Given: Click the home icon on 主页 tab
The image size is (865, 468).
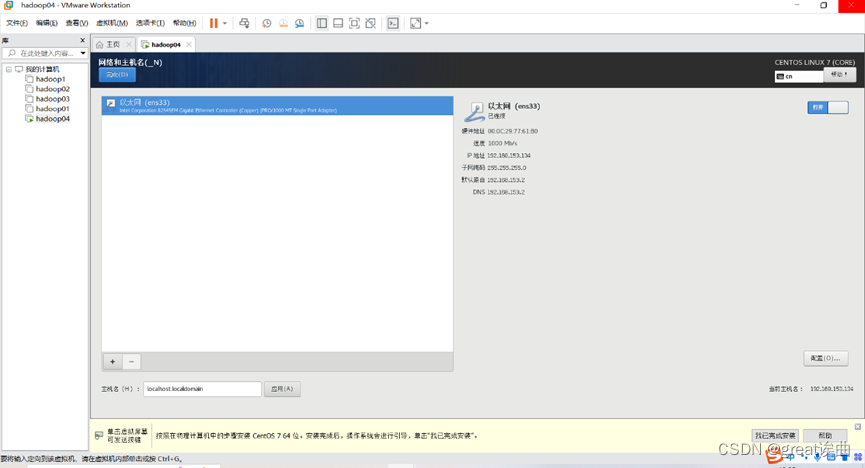Looking at the screenshot, I should pyautogui.click(x=99, y=45).
